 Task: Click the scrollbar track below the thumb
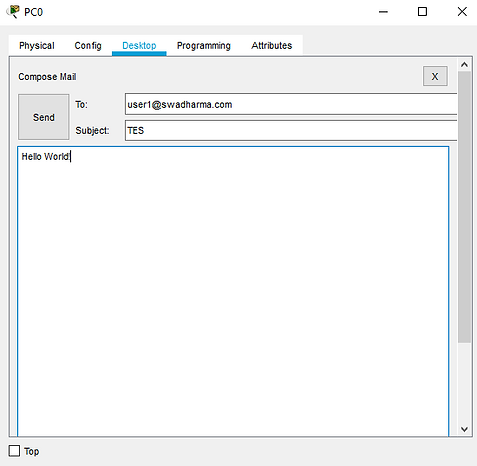464,383
